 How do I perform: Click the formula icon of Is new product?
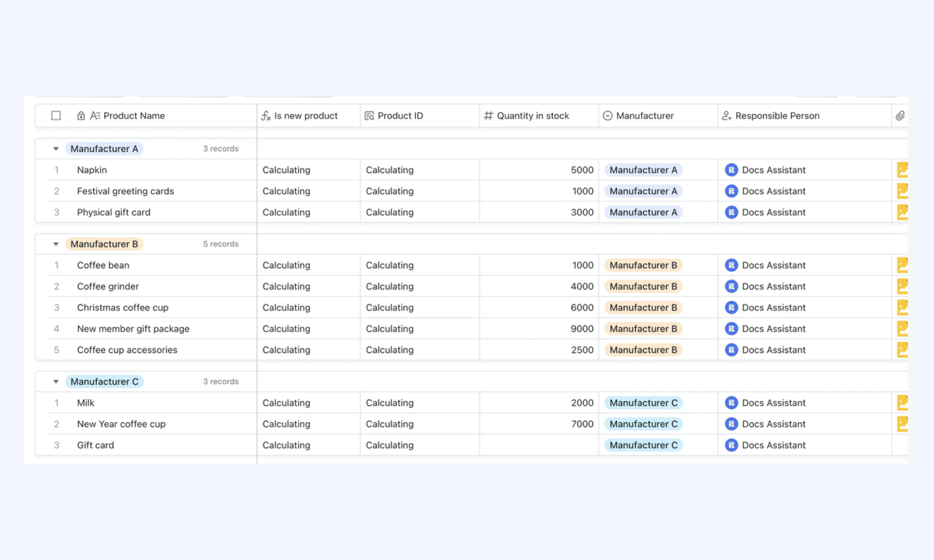click(x=266, y=116)
